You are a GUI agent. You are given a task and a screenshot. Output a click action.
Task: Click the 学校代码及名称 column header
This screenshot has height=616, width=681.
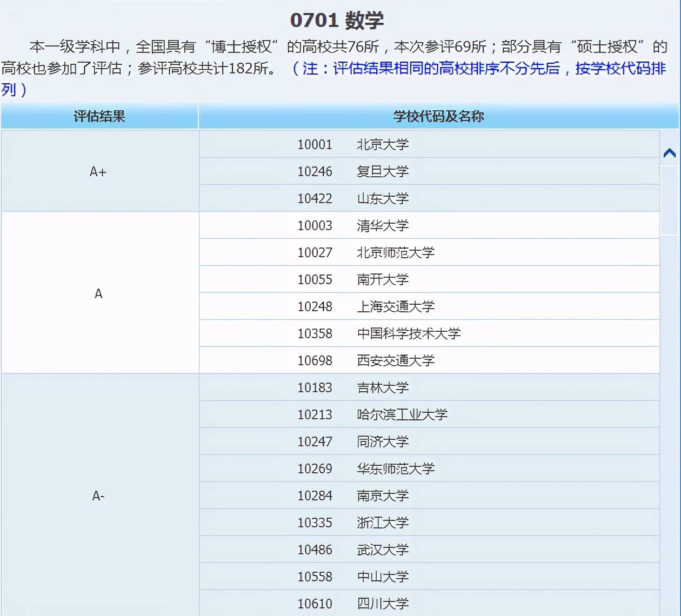[438, 116]
